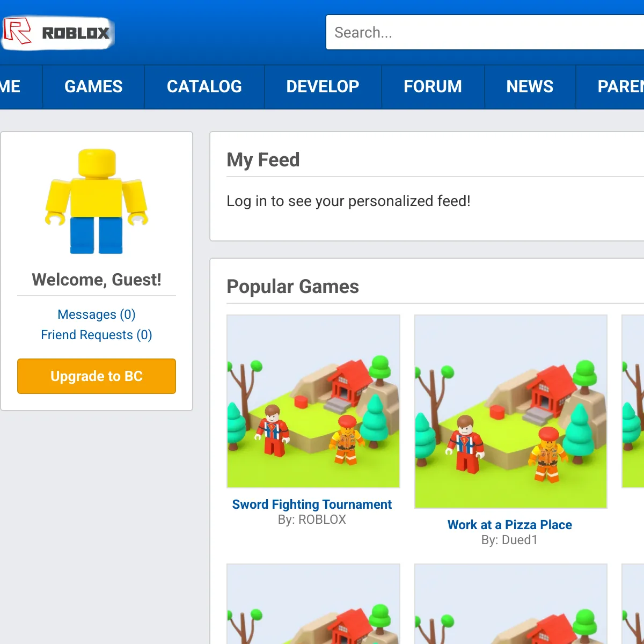This screenshot has height=644, width=644.
Task: Click the Sword Fighting Tournament title link
Action: pyautogui.click(x=312, y=504)
